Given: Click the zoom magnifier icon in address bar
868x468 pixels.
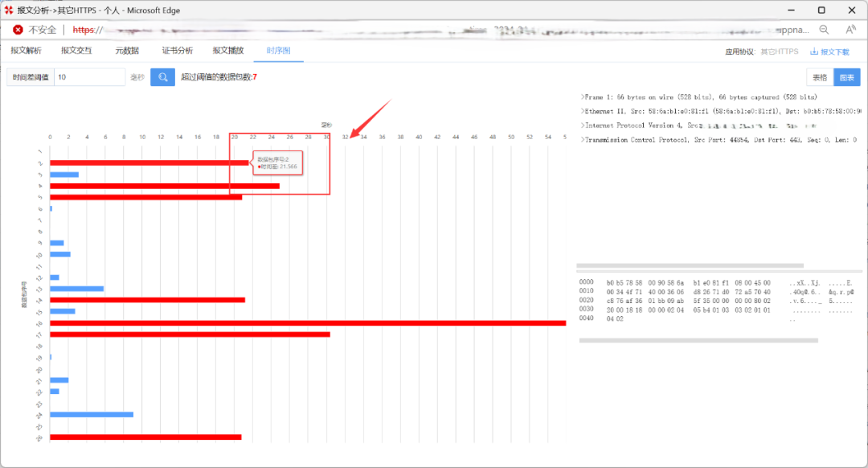Looking at the screenshot, I should 824,30.
